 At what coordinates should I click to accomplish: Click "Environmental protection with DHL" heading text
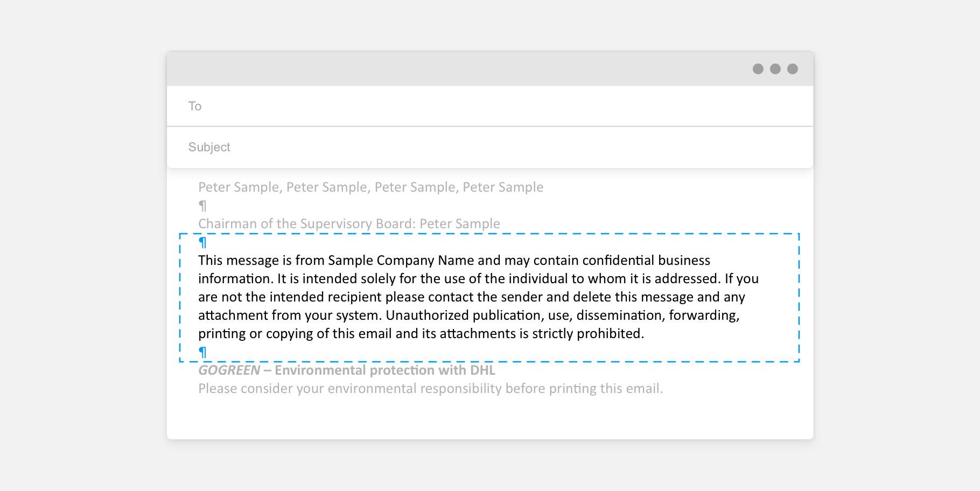coord(384,370)
